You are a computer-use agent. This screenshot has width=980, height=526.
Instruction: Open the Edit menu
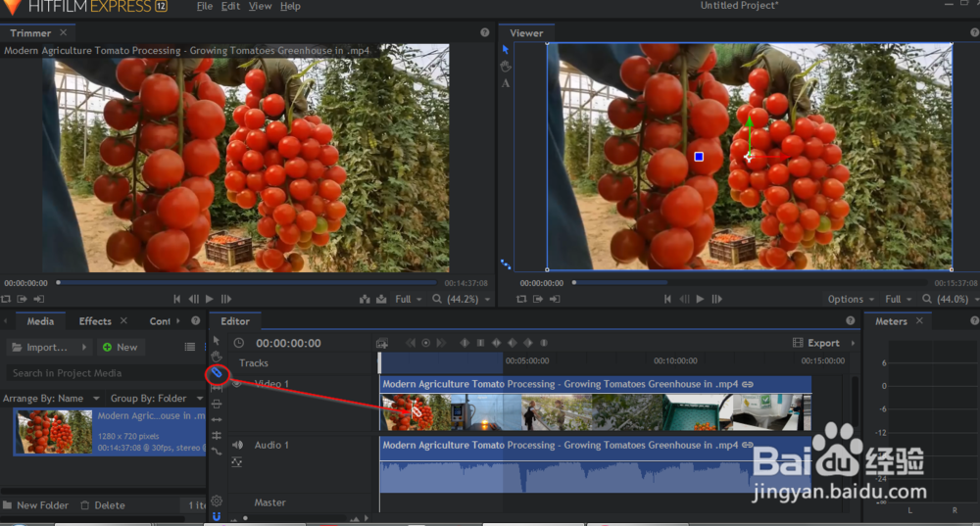[230, 6]
